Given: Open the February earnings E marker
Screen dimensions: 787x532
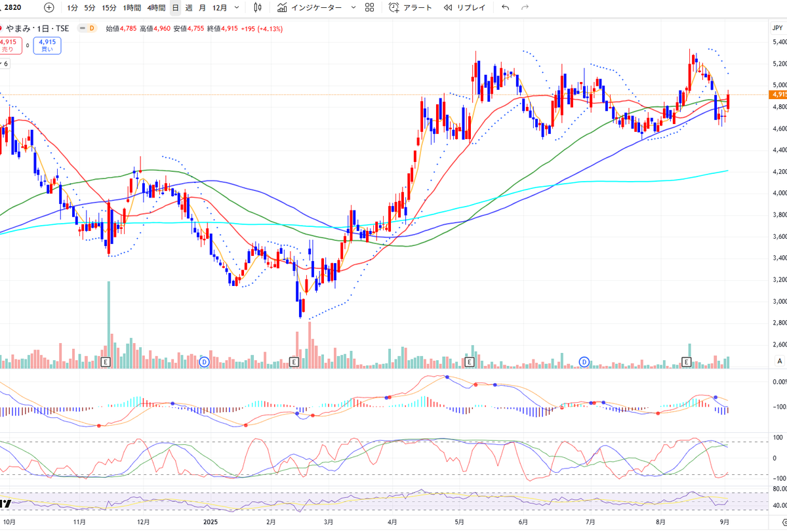Looking at the screenshot, I should pyautogui.click(x=294, y=361).
